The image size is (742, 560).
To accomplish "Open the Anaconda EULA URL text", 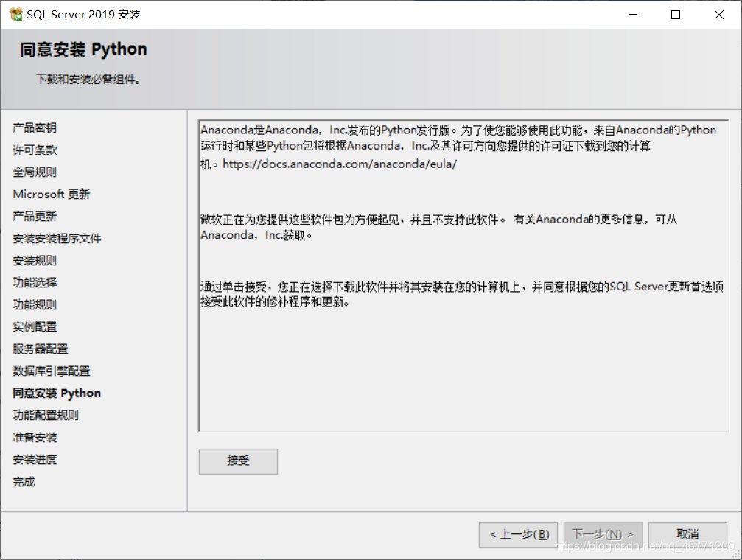I will 339,164.
